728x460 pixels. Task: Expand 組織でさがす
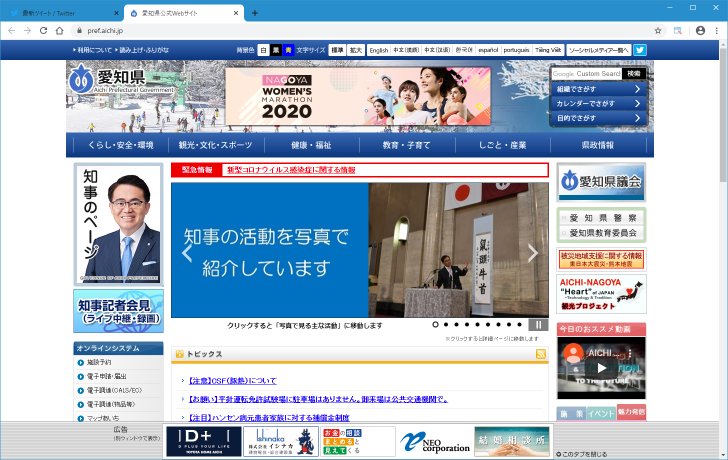pos(599,89)
